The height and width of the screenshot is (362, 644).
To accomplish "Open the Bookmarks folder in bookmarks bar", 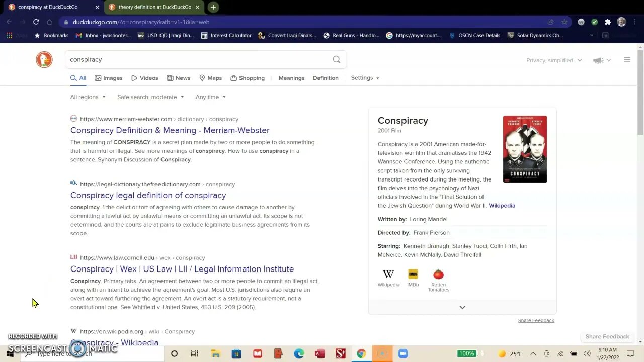I will point(51,36).
